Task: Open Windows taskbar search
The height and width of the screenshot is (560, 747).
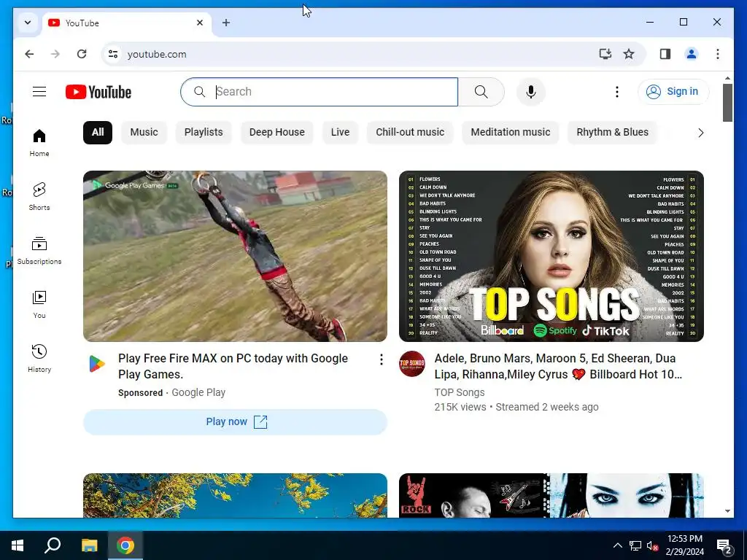Action: tap(53, 545)
